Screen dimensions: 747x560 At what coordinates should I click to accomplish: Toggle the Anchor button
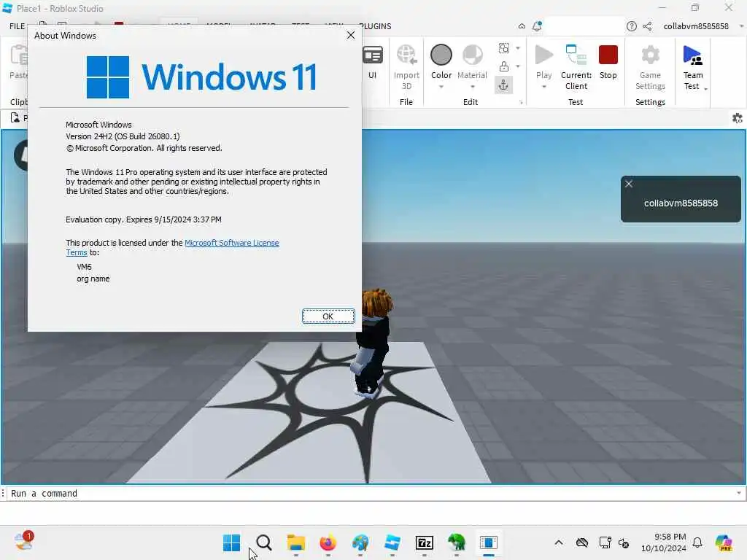click(503, 85)
